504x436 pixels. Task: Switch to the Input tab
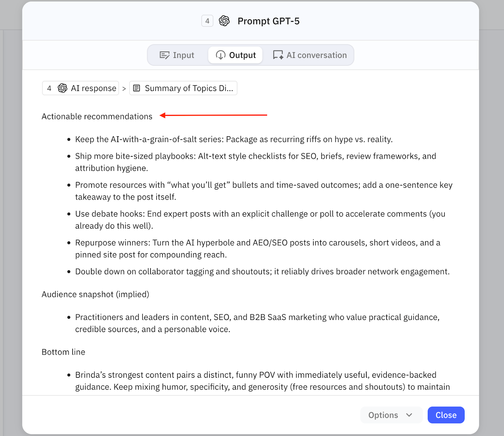point(177,55)
